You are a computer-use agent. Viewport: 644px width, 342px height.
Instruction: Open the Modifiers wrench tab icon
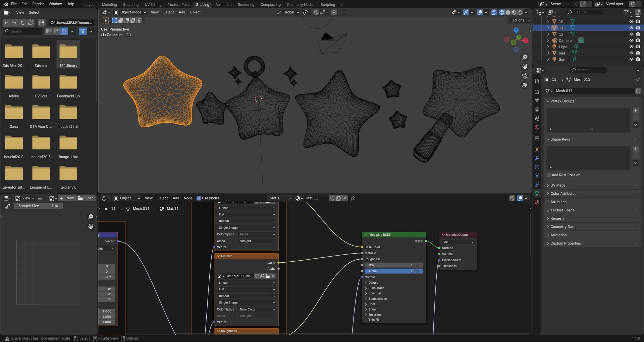coord(537,158)
